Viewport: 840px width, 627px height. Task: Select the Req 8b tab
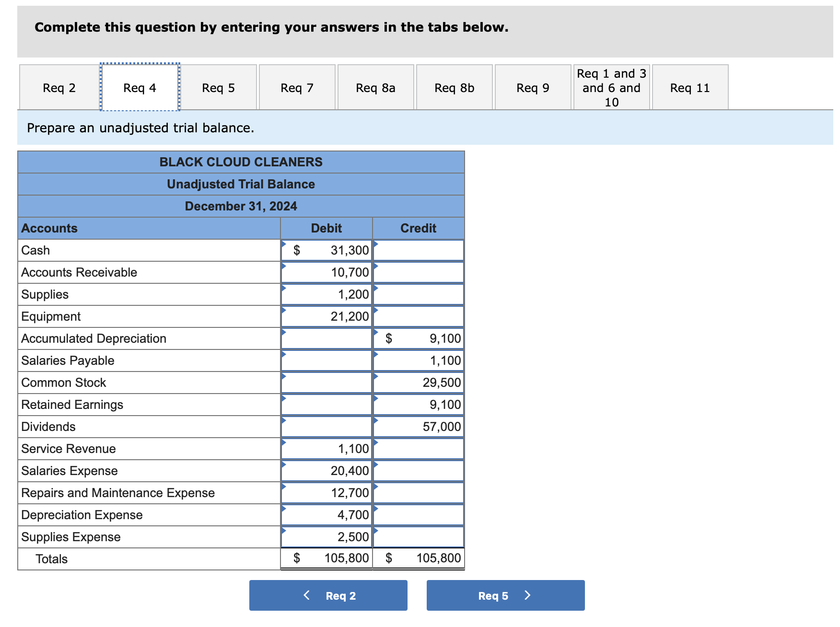coord(454,87)
